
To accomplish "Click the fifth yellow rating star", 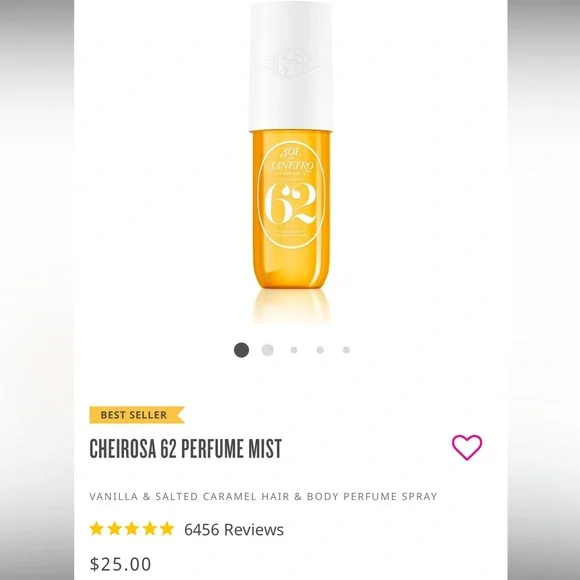I will pos(167,529).
